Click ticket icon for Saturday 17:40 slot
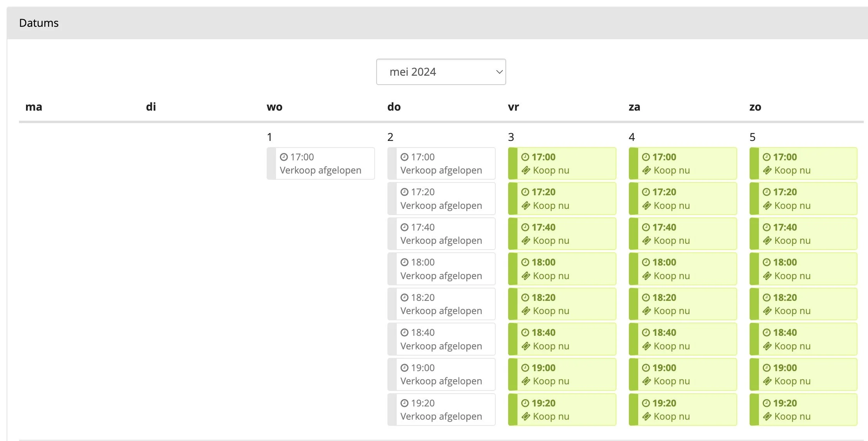The image size is (868, 441). click(646, 241)
